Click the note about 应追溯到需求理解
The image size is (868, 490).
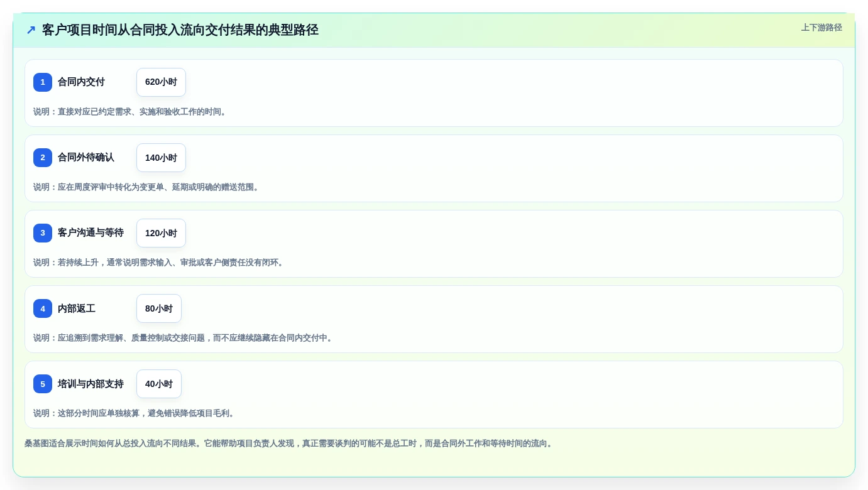coord(184,338)
